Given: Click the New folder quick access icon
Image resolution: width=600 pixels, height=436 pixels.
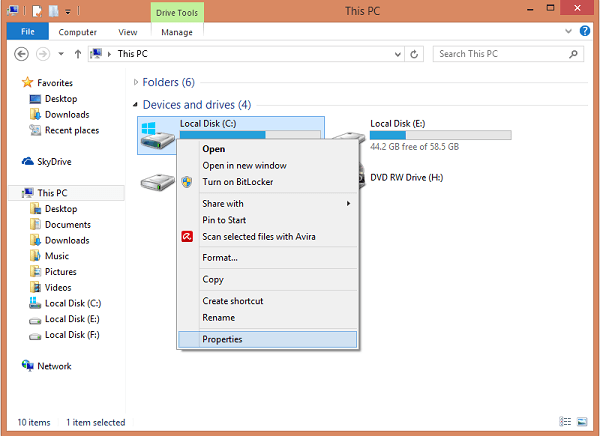Looking at the screenshot, I should (x=53, y=11).
